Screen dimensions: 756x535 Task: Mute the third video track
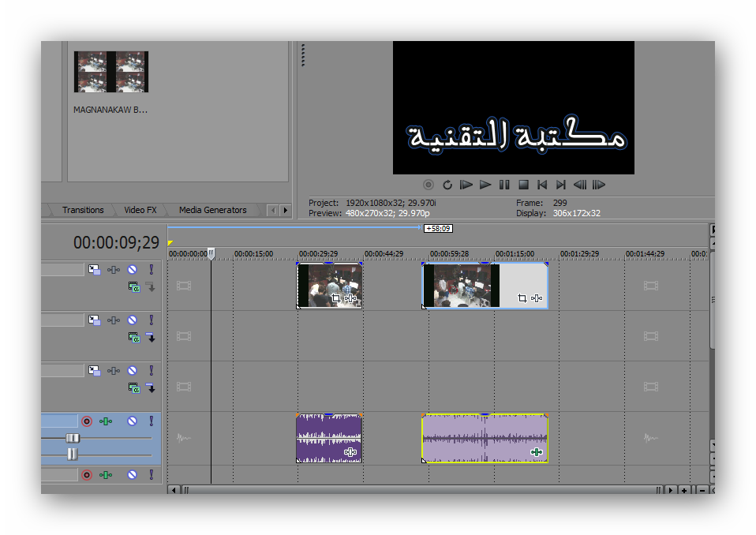coord(132,370)
